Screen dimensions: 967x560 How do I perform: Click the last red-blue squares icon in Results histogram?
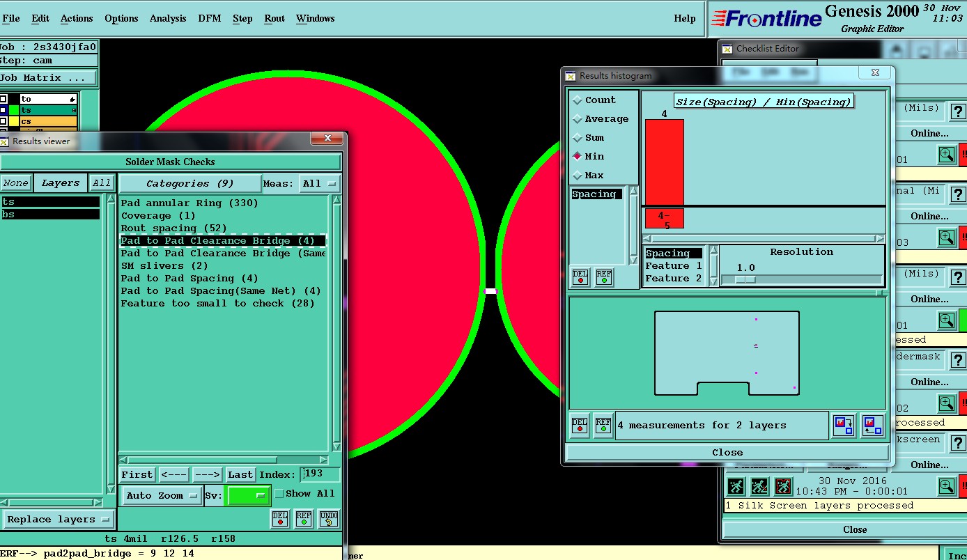[872, 425]
